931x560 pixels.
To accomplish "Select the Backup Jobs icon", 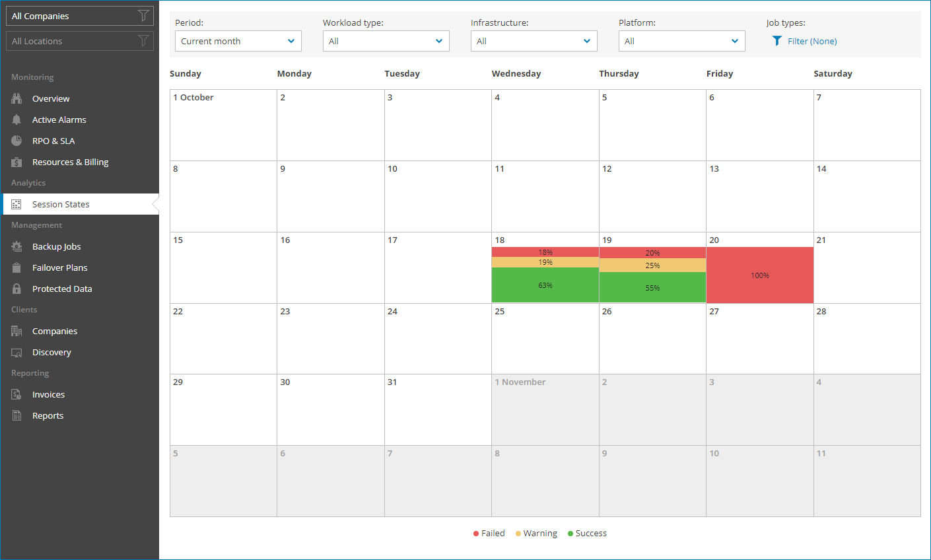I will (15, 246).
